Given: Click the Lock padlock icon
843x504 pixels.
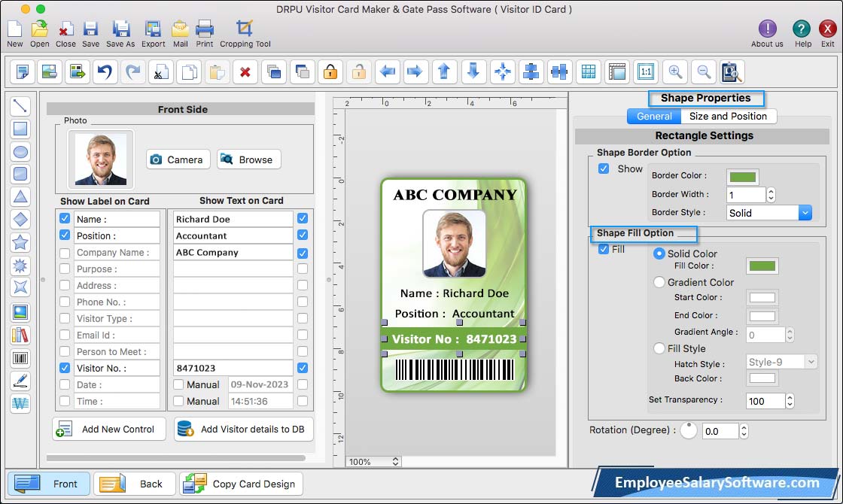Looking at the screenshot, I should 330,71.
